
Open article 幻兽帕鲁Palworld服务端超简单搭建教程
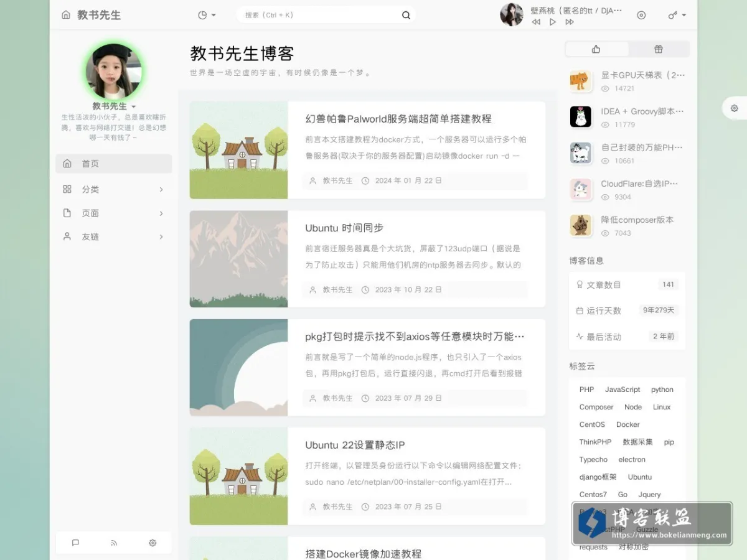[x=398, y=119]
